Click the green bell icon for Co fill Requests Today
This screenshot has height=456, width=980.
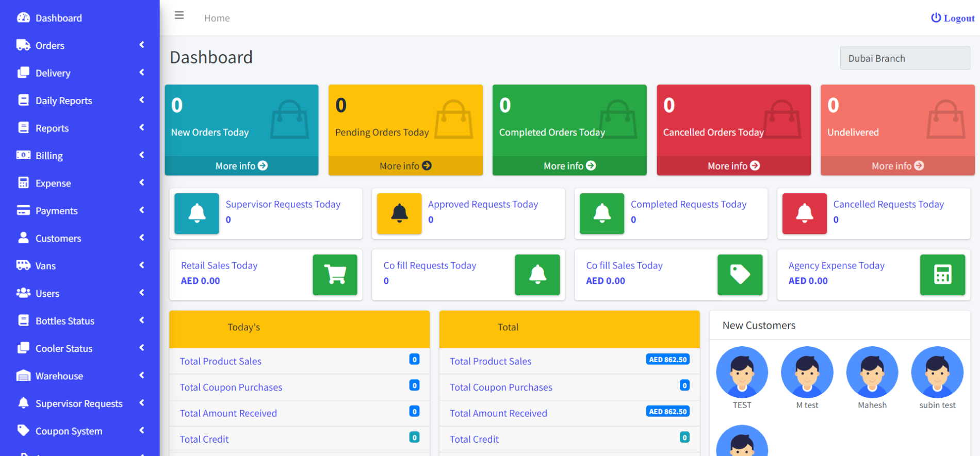coord(537,275)
